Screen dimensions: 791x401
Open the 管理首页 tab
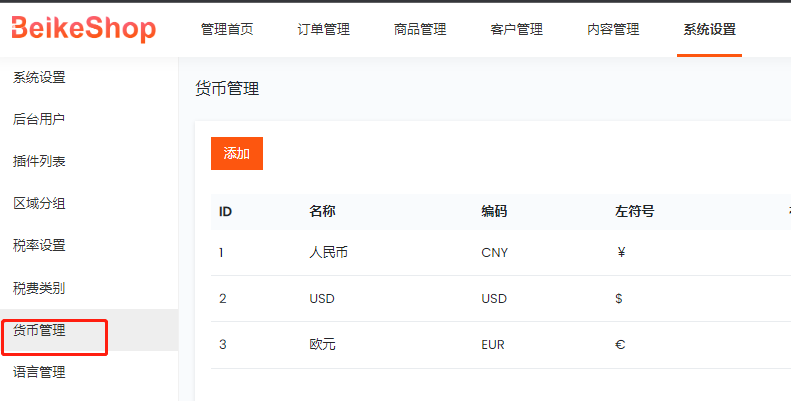(x=227, y=29)
